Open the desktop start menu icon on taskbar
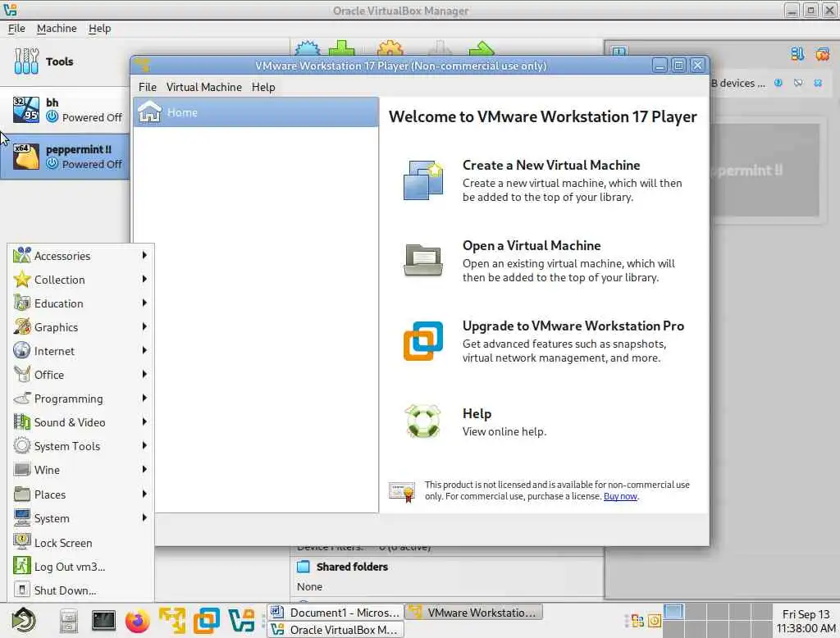The width and height of the screenshot is (840, 638). click(23, 621)
